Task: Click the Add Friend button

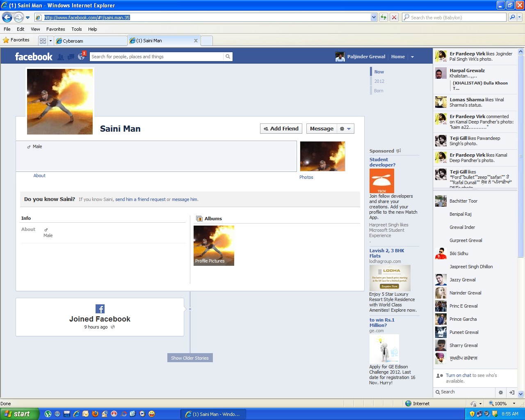Action: pos(281,129)
